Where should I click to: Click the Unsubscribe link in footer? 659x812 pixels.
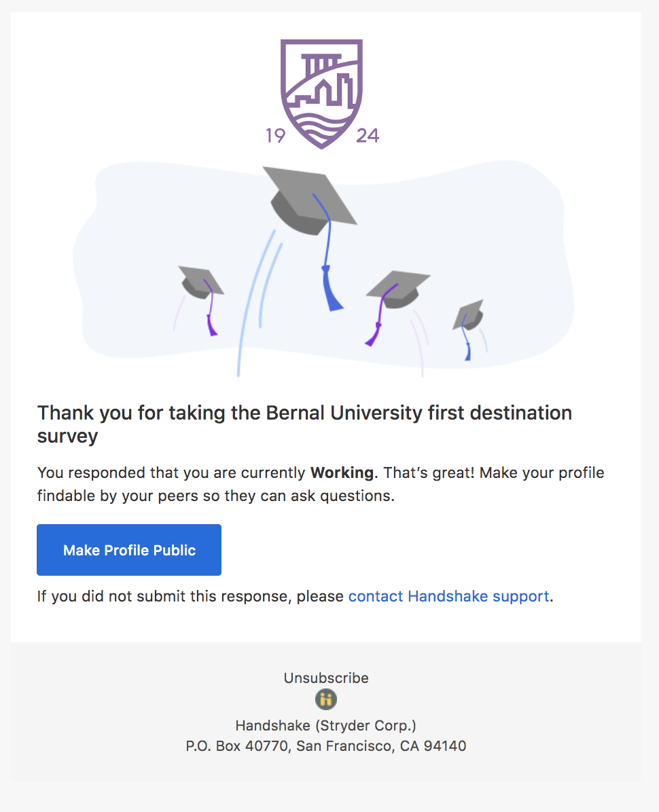(x=326, y=678)
